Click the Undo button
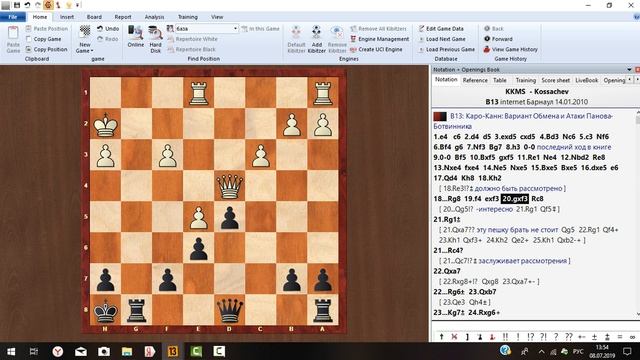Image resolution: width=640 pixels, height=360 pixels. coord(108,29)
